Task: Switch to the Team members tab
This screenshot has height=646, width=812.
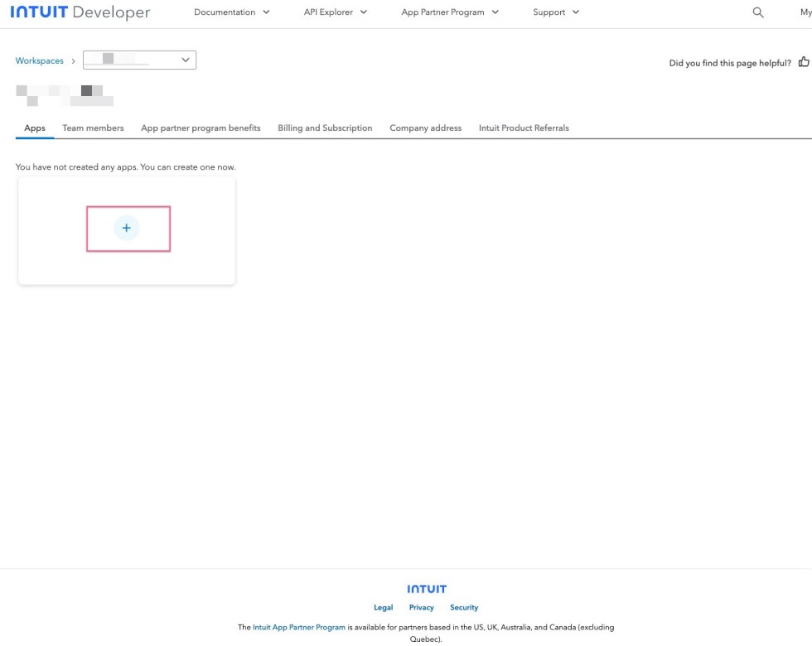Action: coord(93,128)
